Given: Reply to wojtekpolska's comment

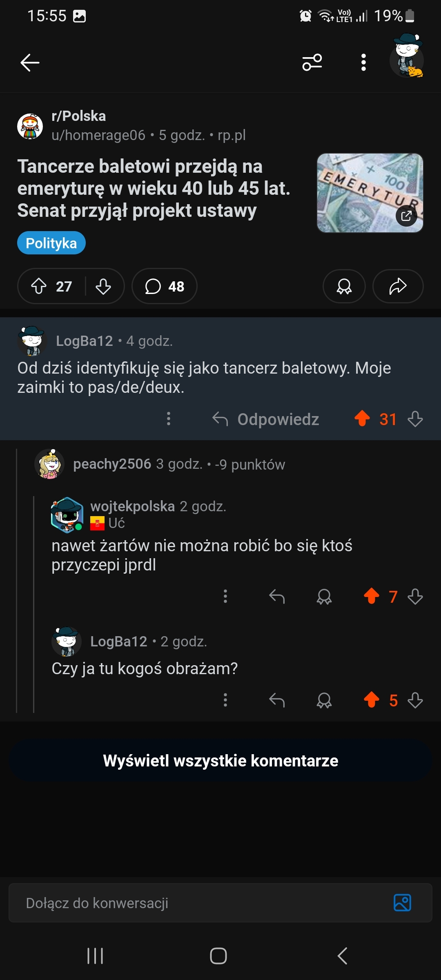Looking at the screenshot, I should (277, 597).
